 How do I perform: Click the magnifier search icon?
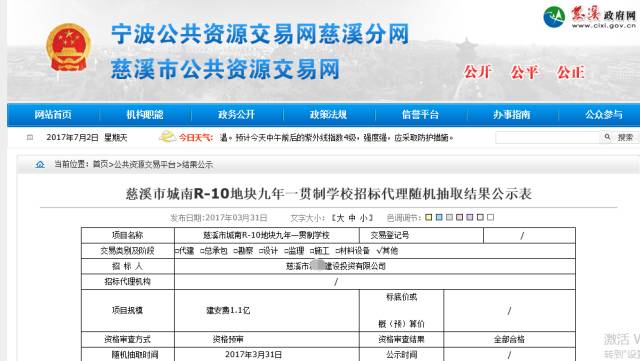click(x=607, y=137)
